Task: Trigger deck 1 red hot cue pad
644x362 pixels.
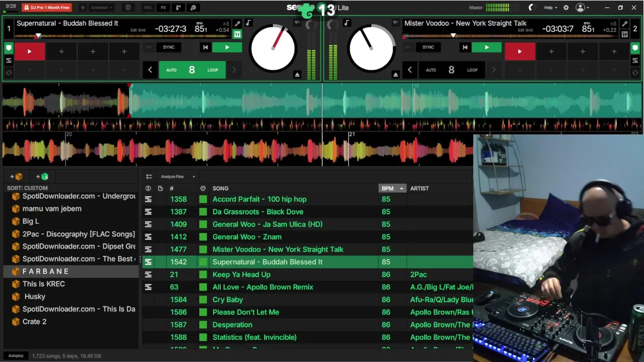Action: 30,51
